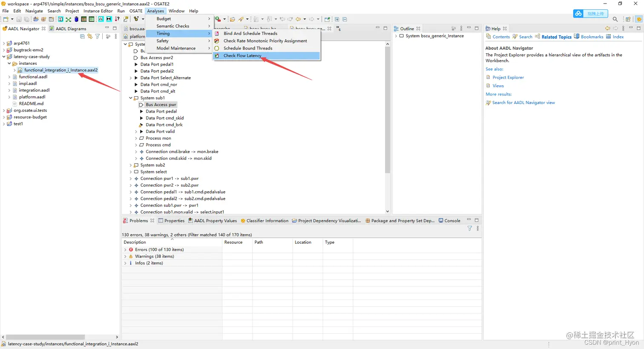Click the Open Perspective icon
Image resolution: width=644 pixels, height=349 pixels.
(x=628, y=19)
